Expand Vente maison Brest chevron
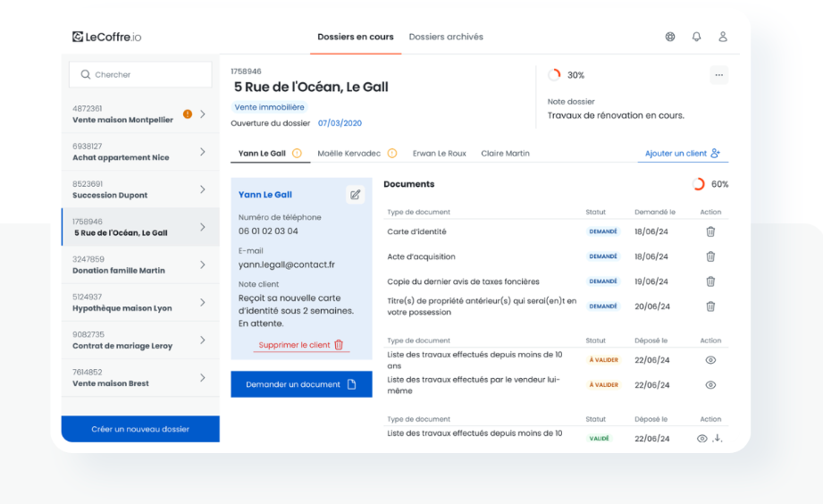The image size is (823, 504). (203, 377)
